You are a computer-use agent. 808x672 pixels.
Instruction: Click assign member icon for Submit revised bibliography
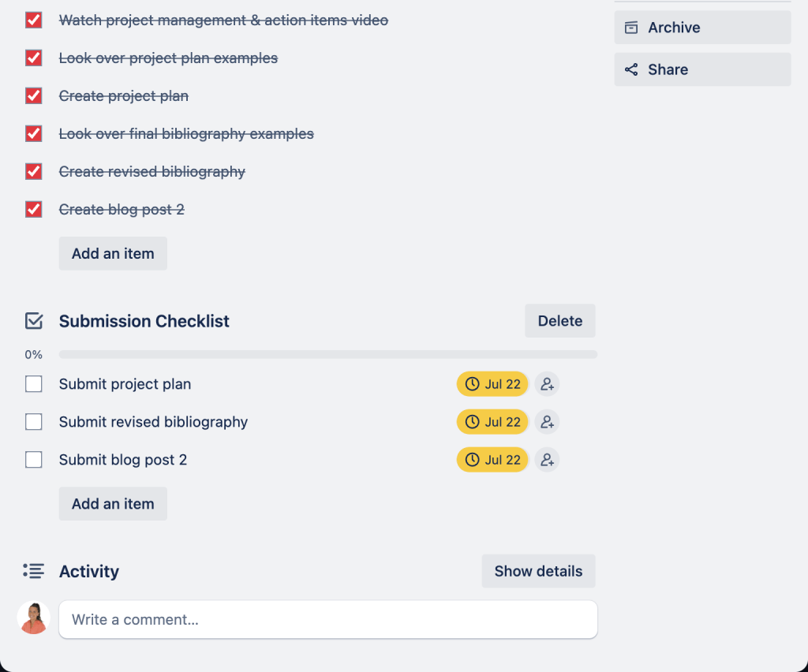point(547,422)
